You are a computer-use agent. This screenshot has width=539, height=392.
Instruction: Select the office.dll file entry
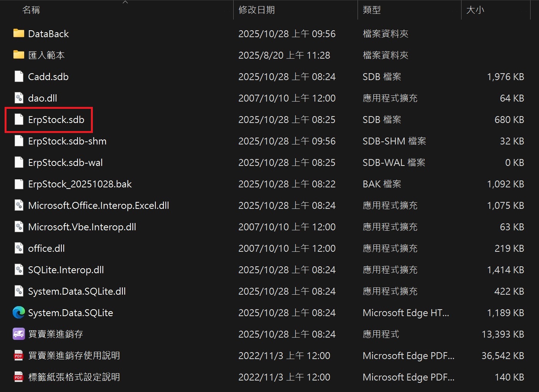coord(46,248)
